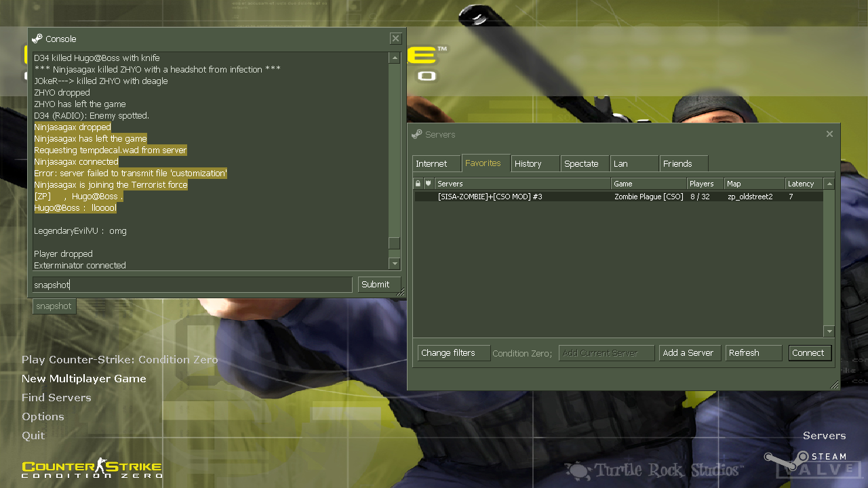Sort servers by VAC shield icon column
This screenshot has height=488, width=868.
[x=429, y=184]
